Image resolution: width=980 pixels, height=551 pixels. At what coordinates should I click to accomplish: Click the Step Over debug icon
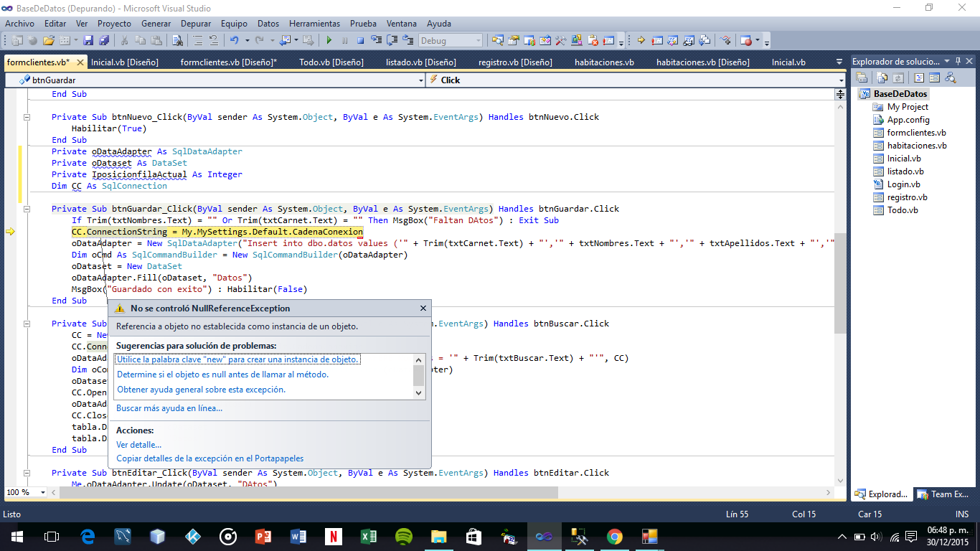(x=392, y=40)
